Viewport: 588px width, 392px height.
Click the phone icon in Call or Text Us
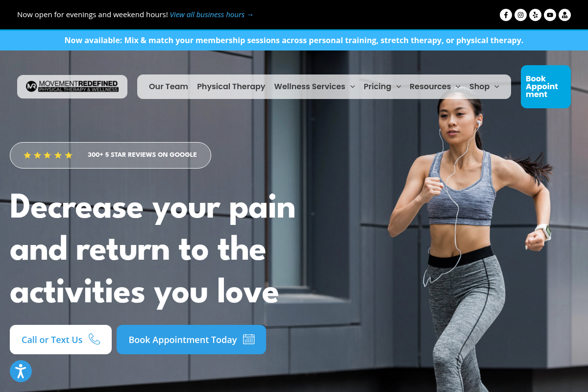click(x=95, y=339)
